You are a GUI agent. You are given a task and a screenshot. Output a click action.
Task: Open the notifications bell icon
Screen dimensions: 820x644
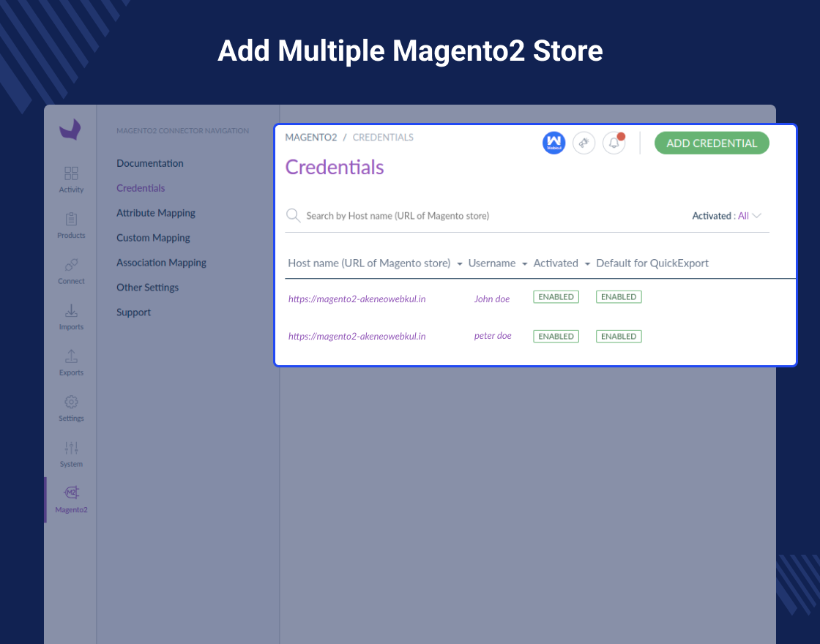pos(614,143)
